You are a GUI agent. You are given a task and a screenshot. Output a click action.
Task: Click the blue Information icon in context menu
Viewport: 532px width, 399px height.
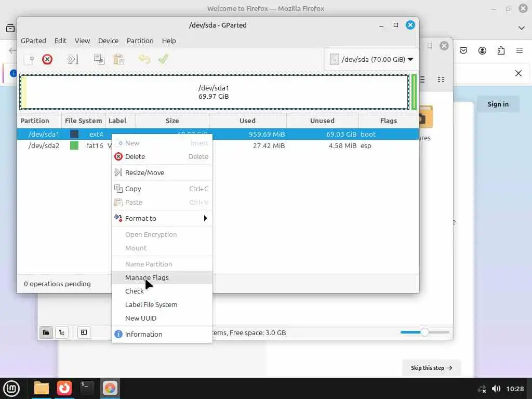pos(118,334)
